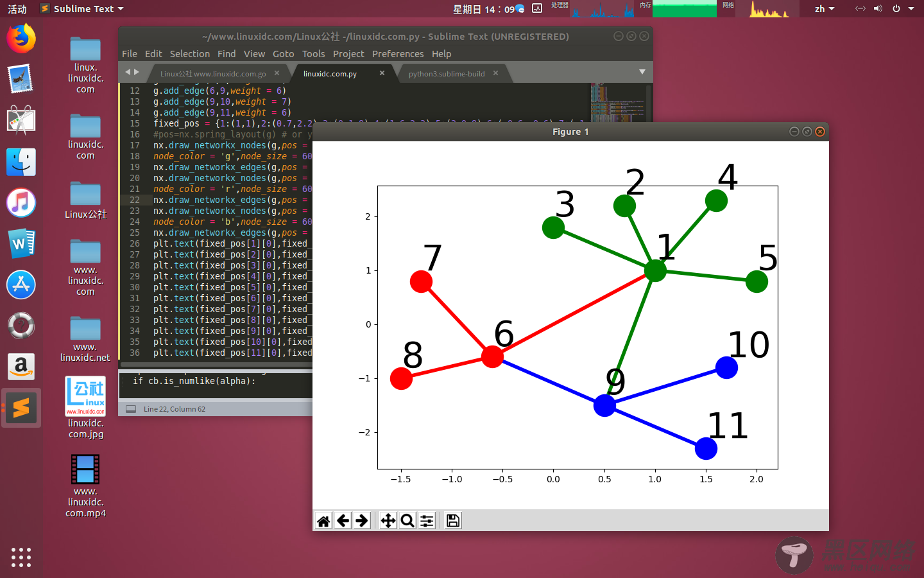Image resolution: width=924 pixels, height=578 pixels.
Task: Open the mail stamp app in dock
Action: (x=21, y=79)
